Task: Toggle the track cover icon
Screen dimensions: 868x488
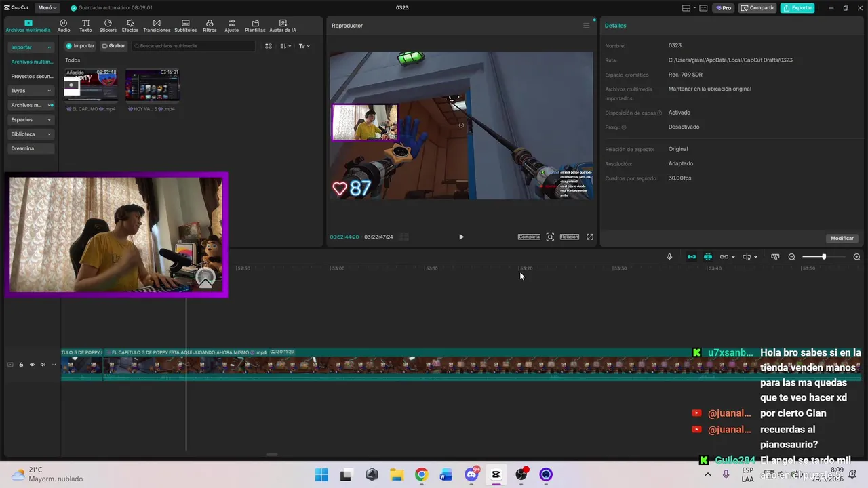Action: [x=10, y=365]
